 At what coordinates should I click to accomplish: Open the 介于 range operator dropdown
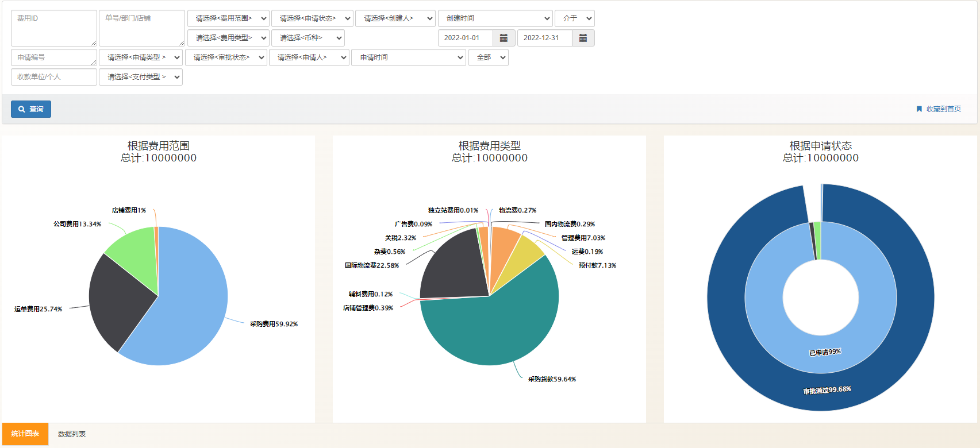click(575, 18)
